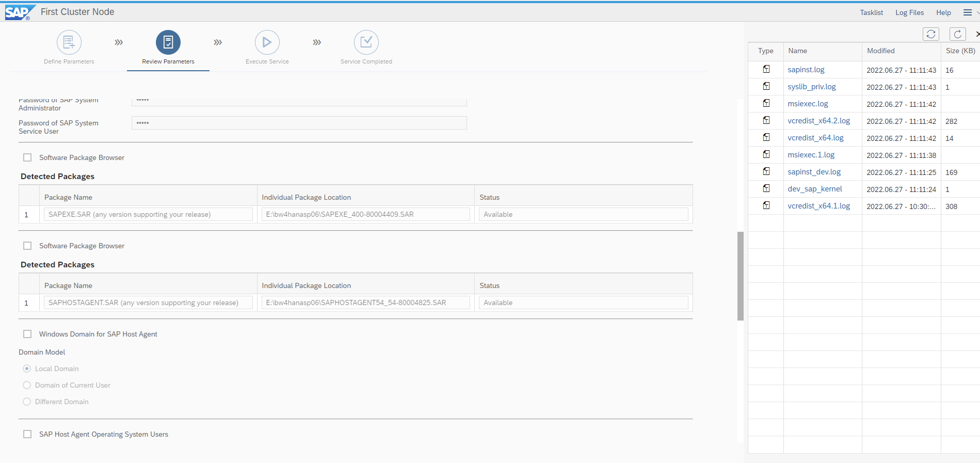Check the first Software Package Browser checkbox
Image resolution: width=980 pixels, height=463 pixels.
tap(27, 157)
